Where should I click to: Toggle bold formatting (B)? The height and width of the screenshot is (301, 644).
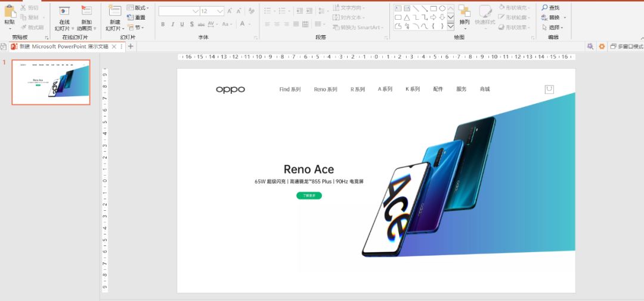[x=163, y=24]
